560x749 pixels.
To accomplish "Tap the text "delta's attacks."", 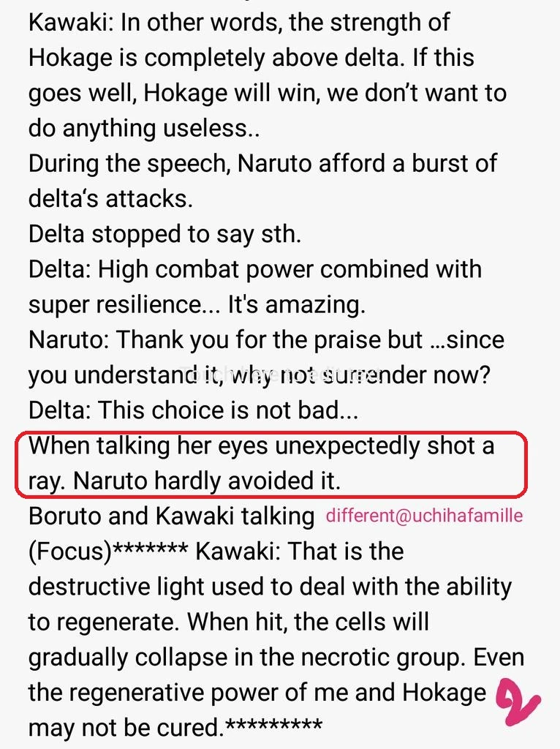I will [111, 198].
